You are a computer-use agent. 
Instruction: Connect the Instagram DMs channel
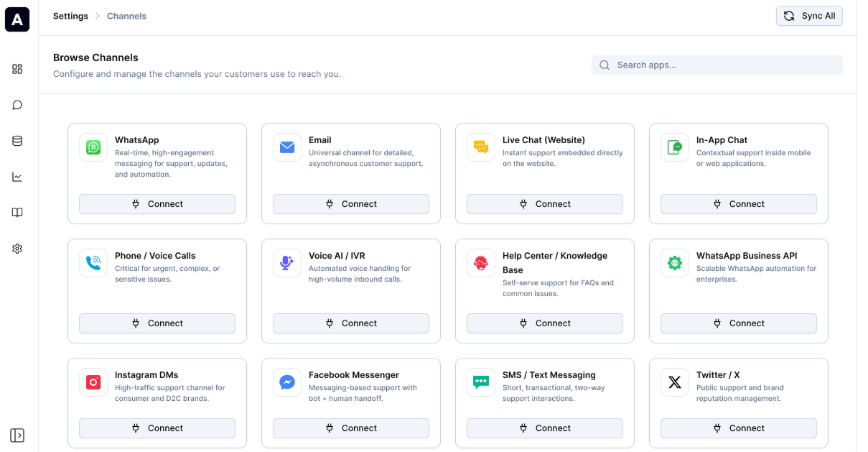click(157, 428)
